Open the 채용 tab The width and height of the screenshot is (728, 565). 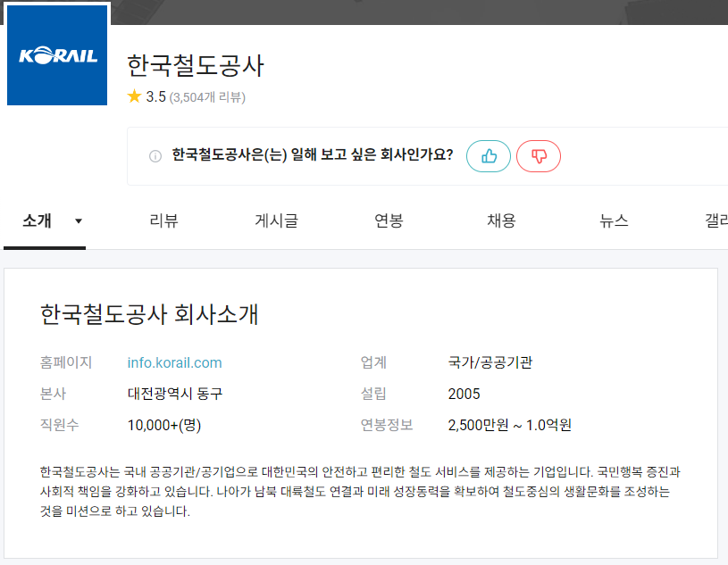501,220
